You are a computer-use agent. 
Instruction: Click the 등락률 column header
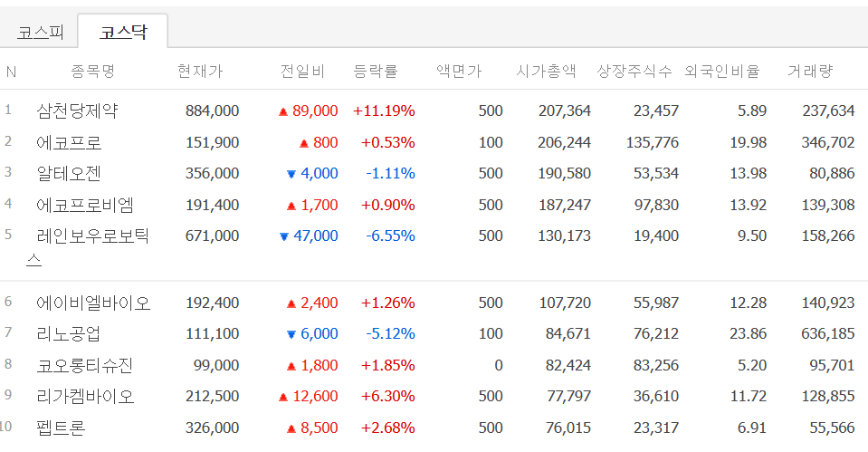click(376, 71)
